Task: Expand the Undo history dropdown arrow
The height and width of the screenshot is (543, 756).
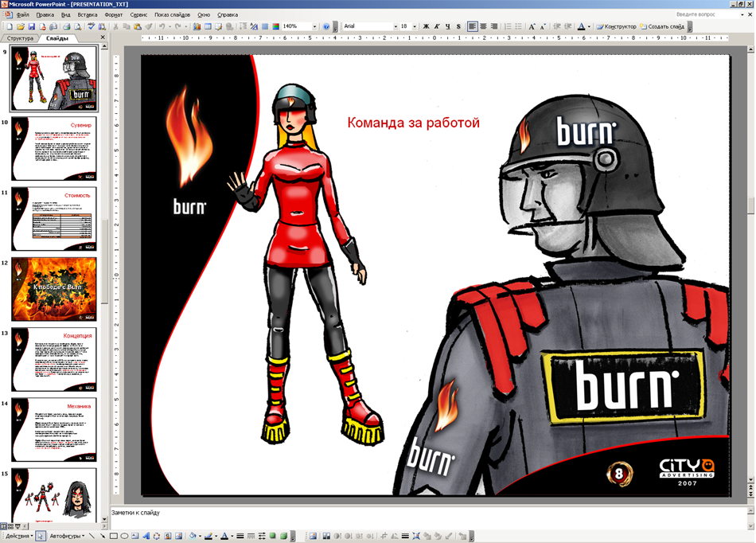Action: click(x=170, y=26)
